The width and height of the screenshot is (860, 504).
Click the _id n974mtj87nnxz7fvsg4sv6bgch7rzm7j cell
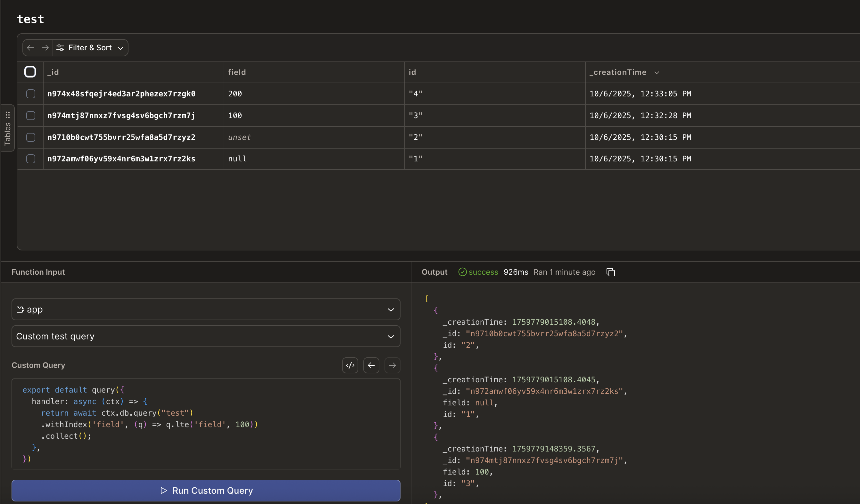[121, 116]
